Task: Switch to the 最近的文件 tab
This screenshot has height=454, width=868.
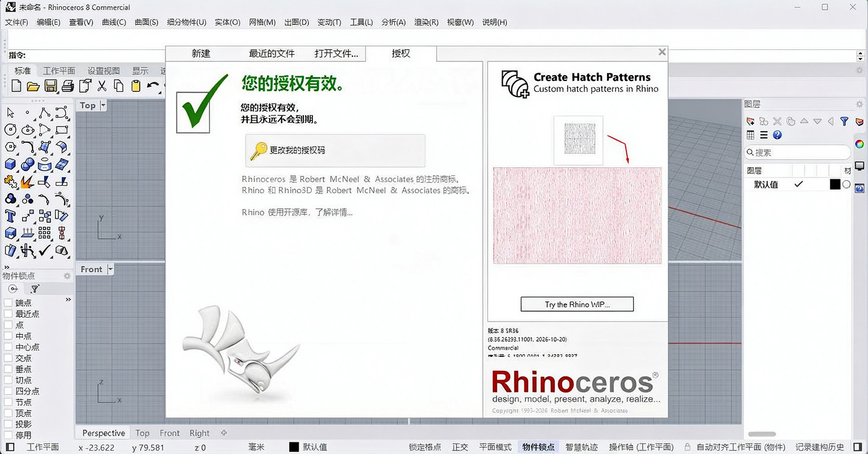Action: pyautogui.click(x=272, y=53)
